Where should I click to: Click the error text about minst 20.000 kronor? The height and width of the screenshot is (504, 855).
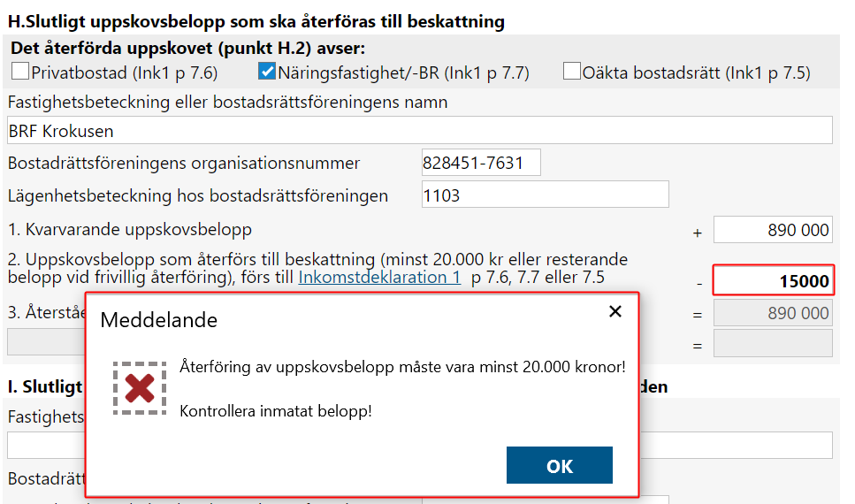point(402,367)
